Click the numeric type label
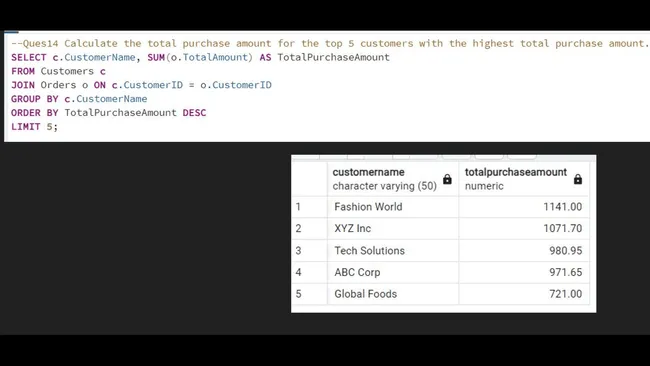 click(x=484, y=186)
